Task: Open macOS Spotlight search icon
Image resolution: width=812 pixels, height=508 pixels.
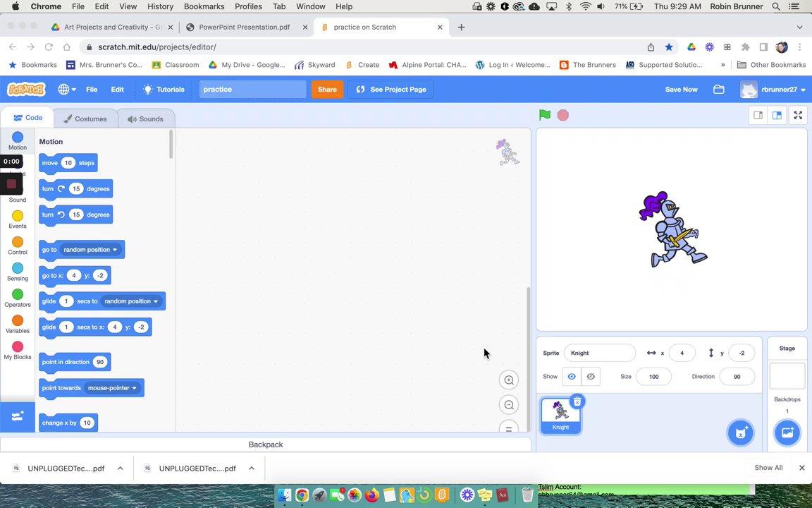Action: (x=776, y=6)
